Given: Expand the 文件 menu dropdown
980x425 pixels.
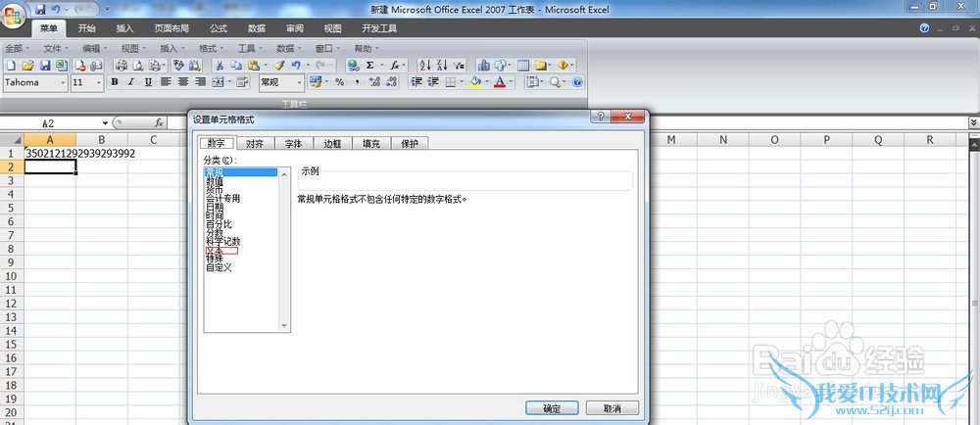Looking at the screenshot, I should pyautogui.click(x=54, y=48).
